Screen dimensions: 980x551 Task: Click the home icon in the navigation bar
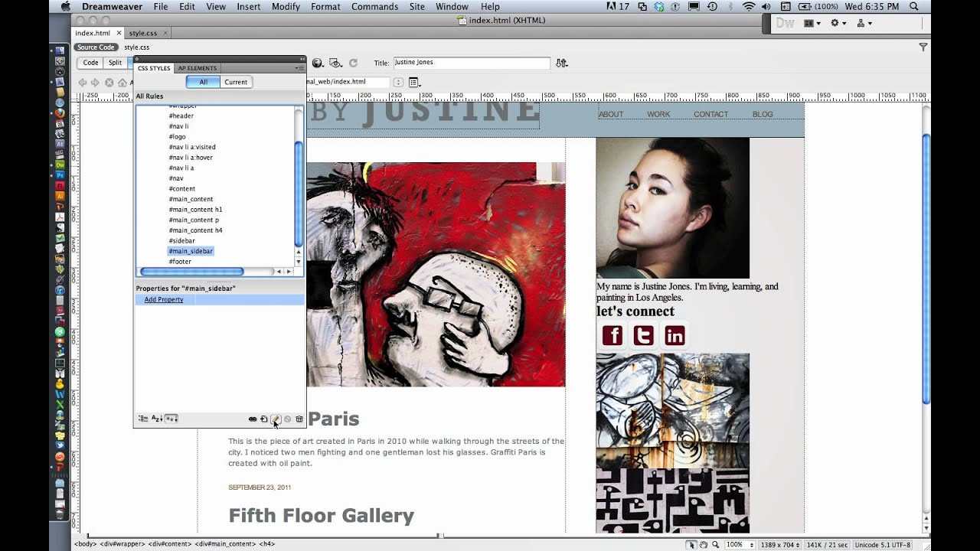click(x=122, y=82)
